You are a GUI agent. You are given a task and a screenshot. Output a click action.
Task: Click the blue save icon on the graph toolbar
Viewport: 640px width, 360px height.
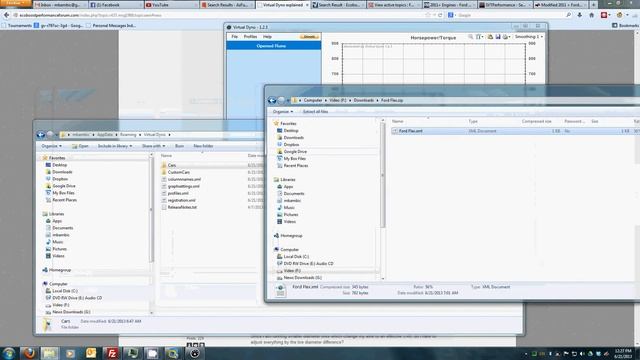(x=498, y=37)
